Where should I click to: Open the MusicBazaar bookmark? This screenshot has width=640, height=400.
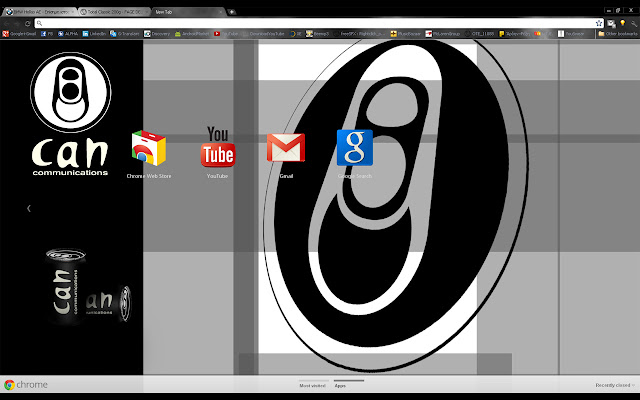click(x=405, y=34)
